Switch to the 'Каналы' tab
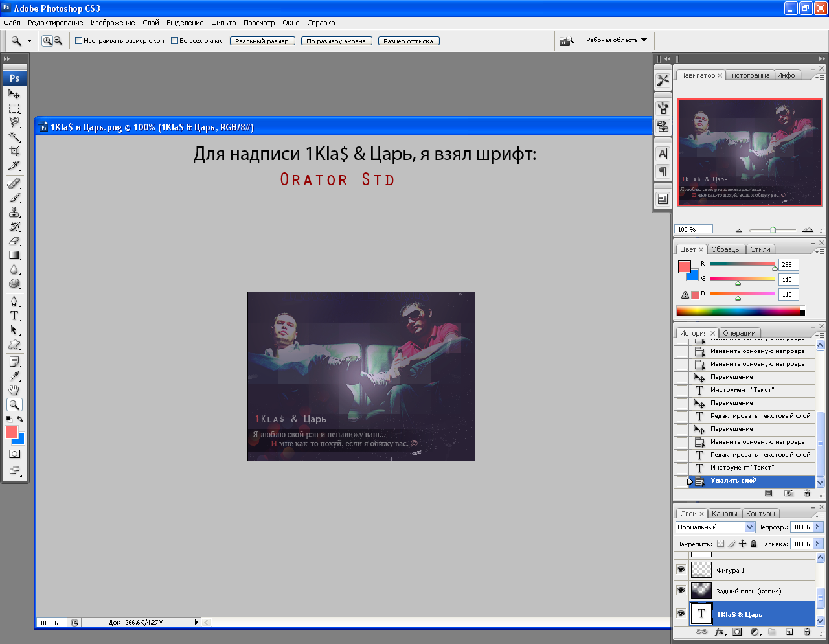The width and height of the screenshot is (829, 644). (724, 514)
